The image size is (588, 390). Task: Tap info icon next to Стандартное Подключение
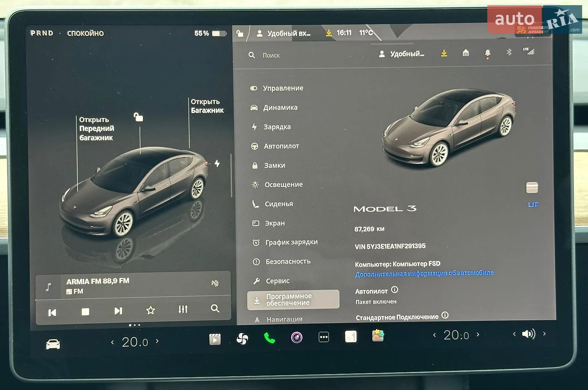445,315
